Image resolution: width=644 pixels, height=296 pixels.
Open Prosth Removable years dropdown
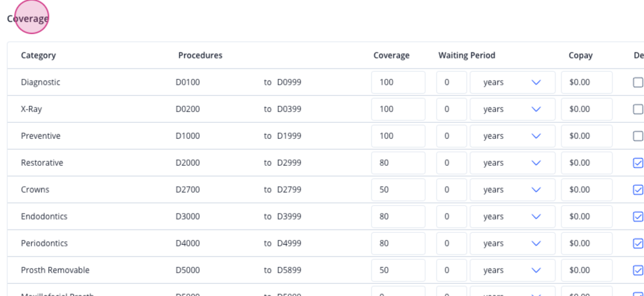pos(513,270)
